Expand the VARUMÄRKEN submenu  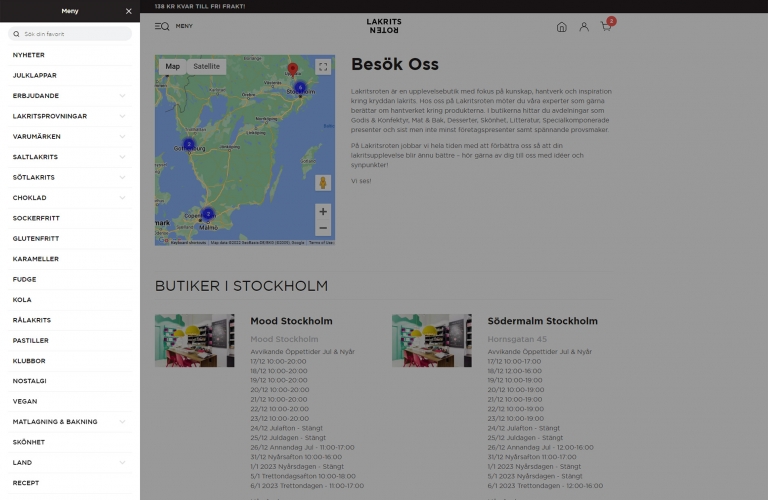click(x=122, y=137)
